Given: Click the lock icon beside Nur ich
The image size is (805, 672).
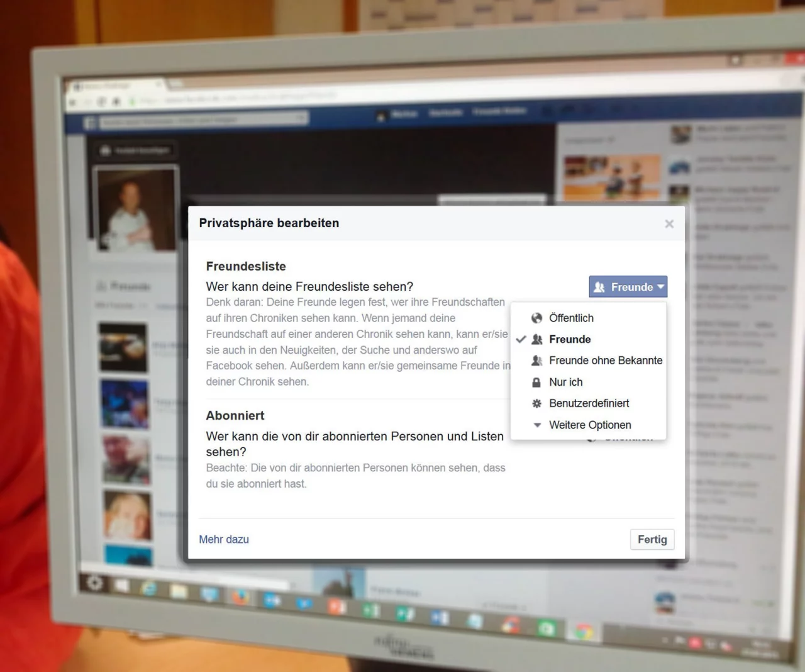Looking at the screenshot, I should (536, 382).
